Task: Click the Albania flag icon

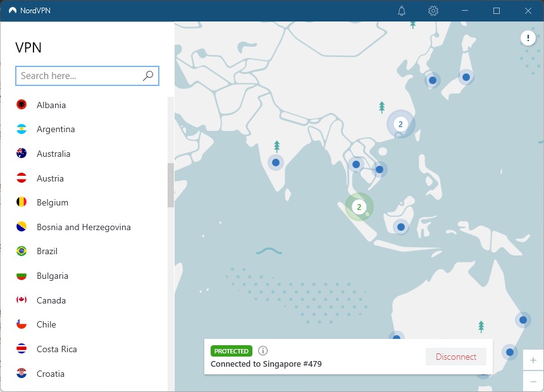Action: tap(22, 104)
